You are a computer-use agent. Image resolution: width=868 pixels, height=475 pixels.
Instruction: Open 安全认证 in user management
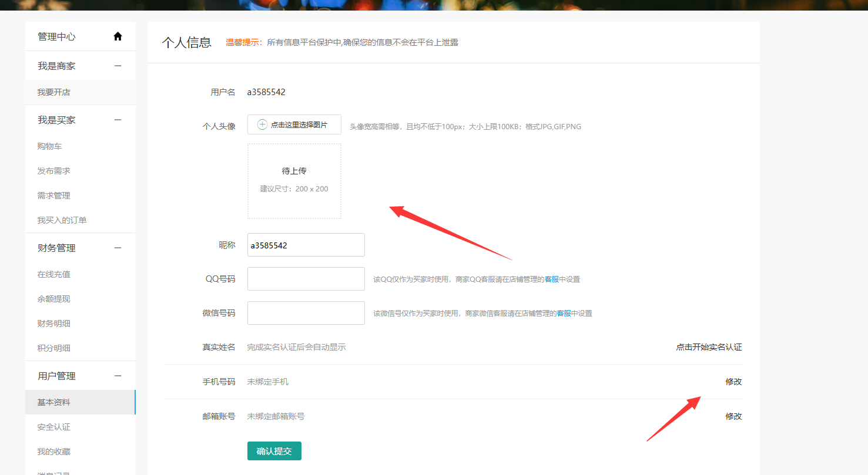tap(54, 427)
